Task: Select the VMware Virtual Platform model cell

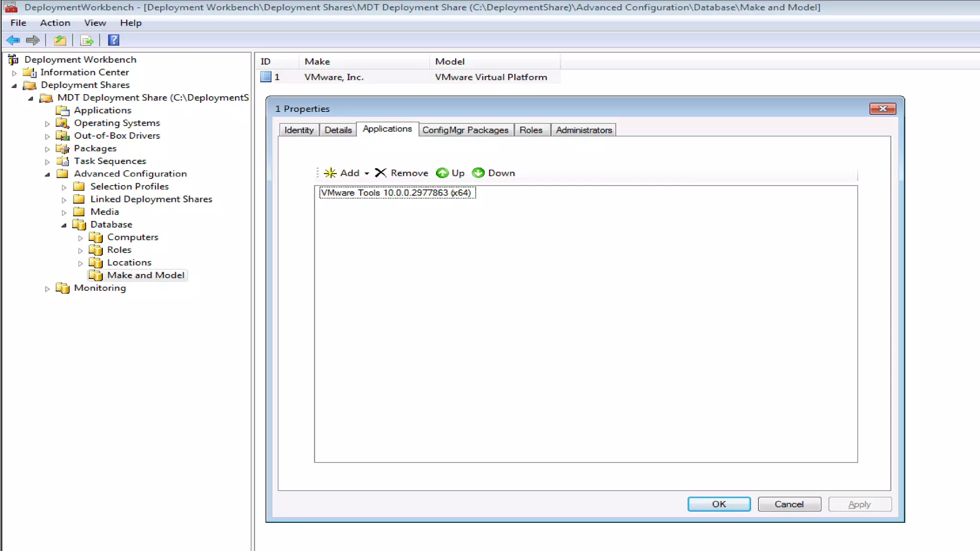Action: pos(491,77)
